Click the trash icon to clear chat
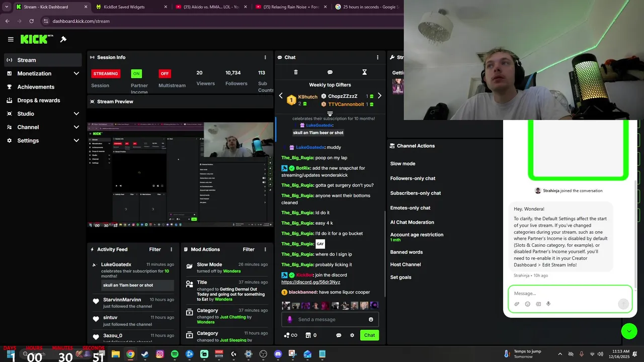The height and width of the screenshot is (362, 644). pyautogui.click(x=296, y=72)
